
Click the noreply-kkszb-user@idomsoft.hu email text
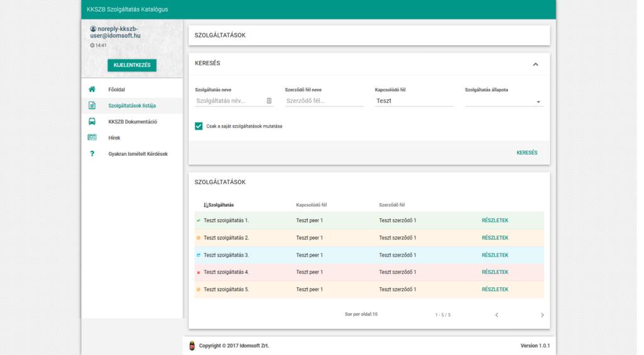pos(116,32)
